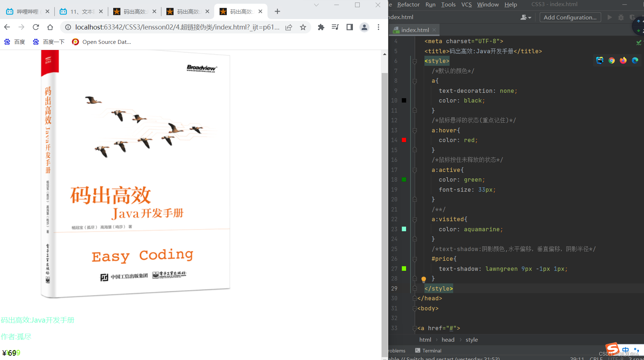
Task: Open the browser home page
Action: click(x=50, y=27)
